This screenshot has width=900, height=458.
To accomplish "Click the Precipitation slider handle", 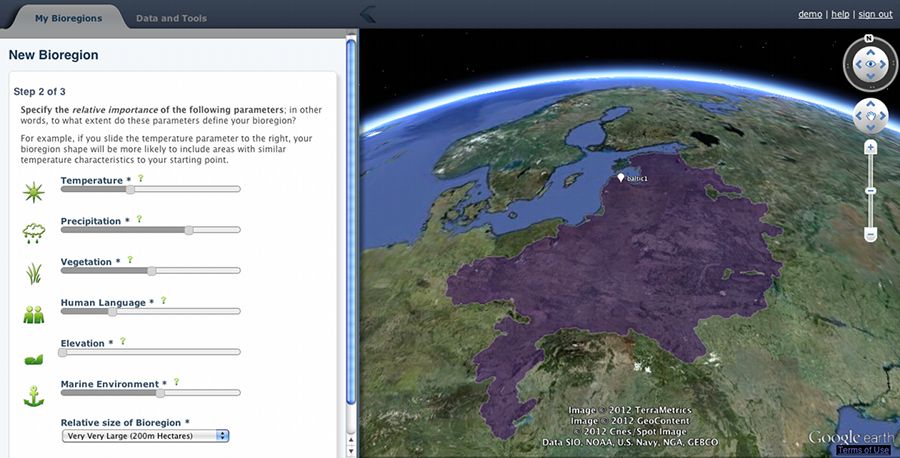I will 189,230.
